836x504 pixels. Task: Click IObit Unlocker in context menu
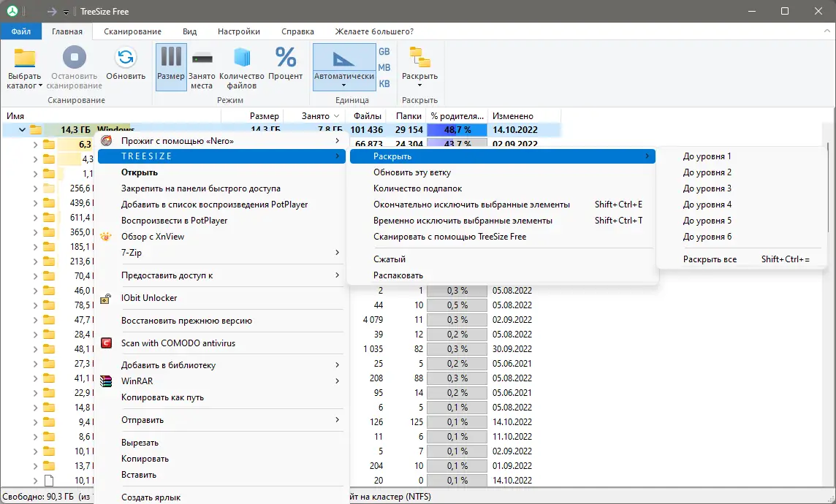pyautogui.click(x=149, y=298)
